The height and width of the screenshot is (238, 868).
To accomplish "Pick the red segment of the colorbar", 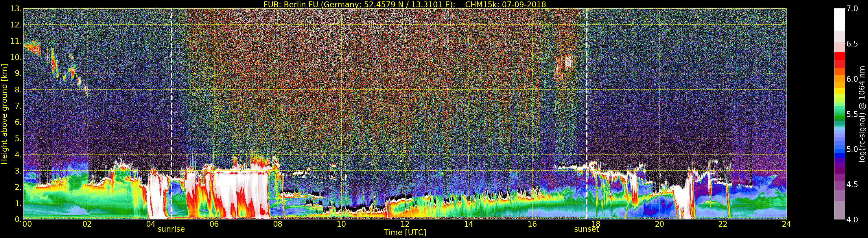I will pos(839,59).
